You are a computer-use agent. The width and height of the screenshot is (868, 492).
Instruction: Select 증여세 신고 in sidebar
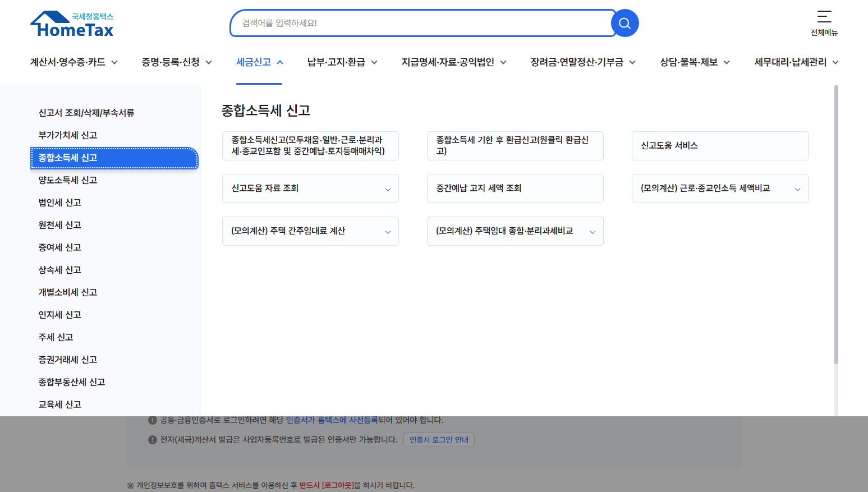(60, 247)
